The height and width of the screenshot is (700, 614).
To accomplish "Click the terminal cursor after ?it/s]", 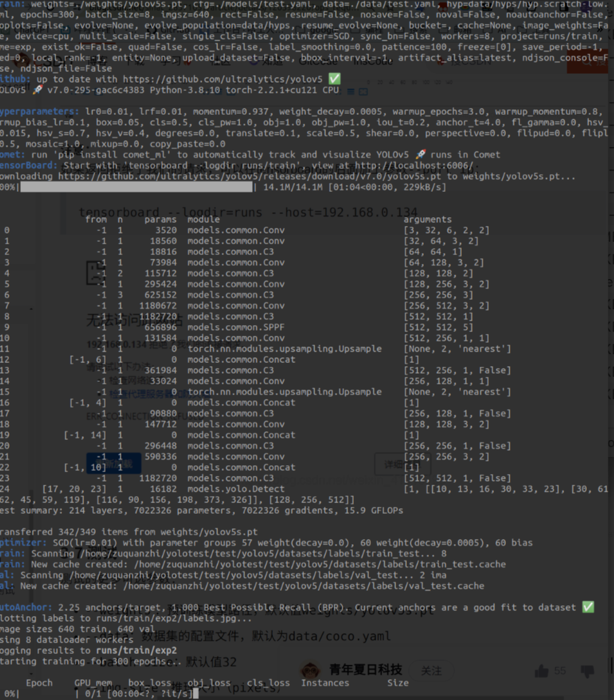I will tap(196, 694).
